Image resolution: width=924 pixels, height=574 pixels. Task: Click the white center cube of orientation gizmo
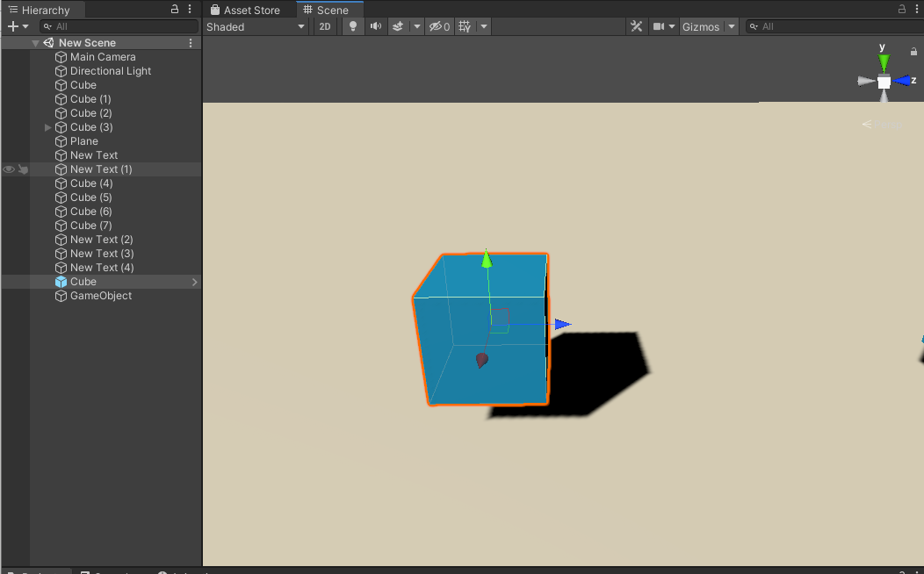(x=884, y=82)
